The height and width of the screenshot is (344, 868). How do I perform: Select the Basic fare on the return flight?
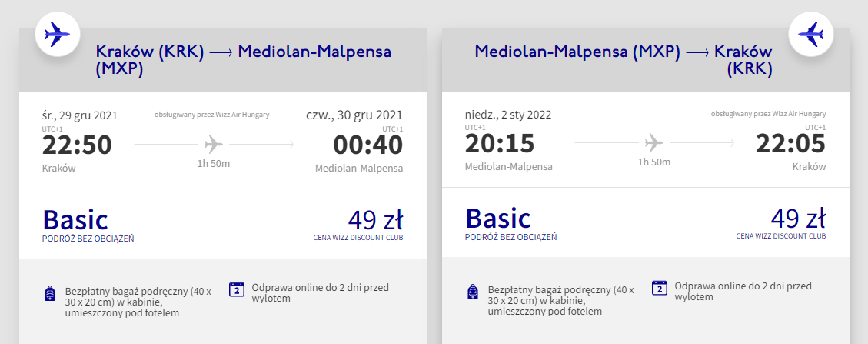[497, 220]
